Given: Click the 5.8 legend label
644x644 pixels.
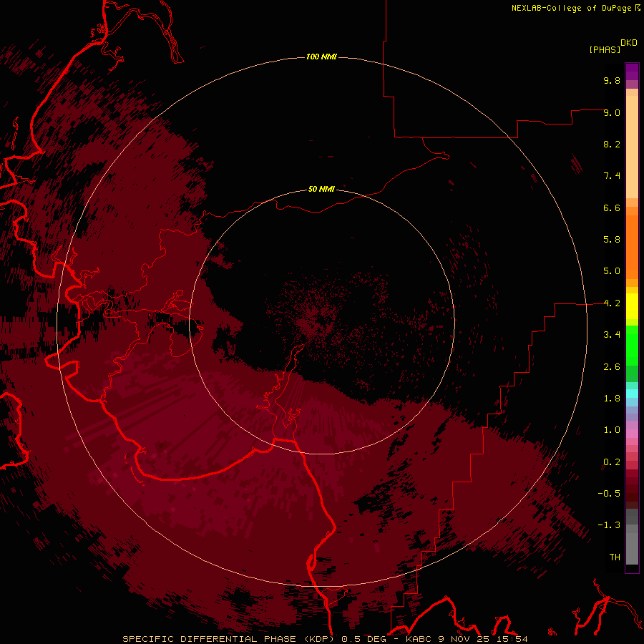Looking at the screenshot, I should pos(612,240).
